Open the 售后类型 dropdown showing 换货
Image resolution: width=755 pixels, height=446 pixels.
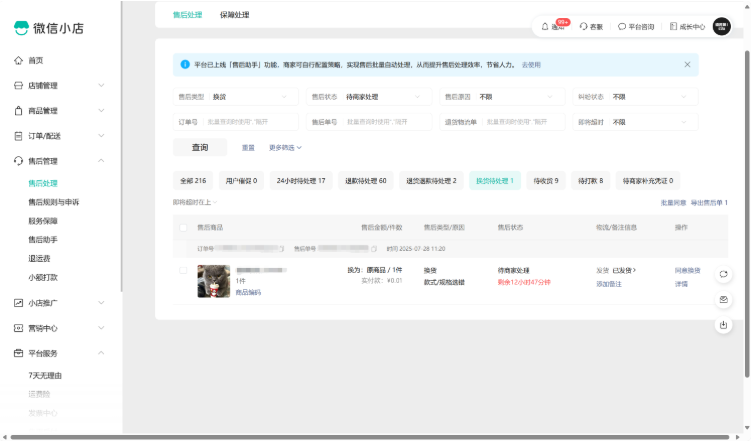[x=235, y=97]
